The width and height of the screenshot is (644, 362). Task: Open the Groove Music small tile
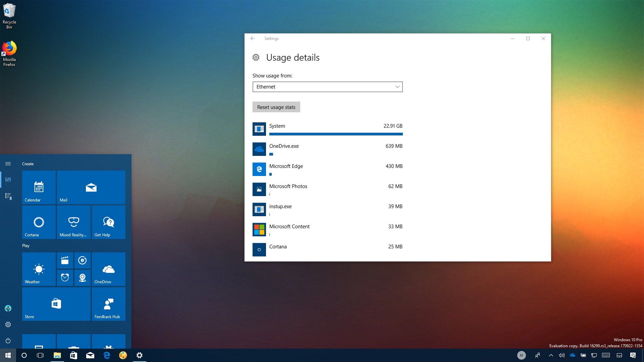click(82, 261)
